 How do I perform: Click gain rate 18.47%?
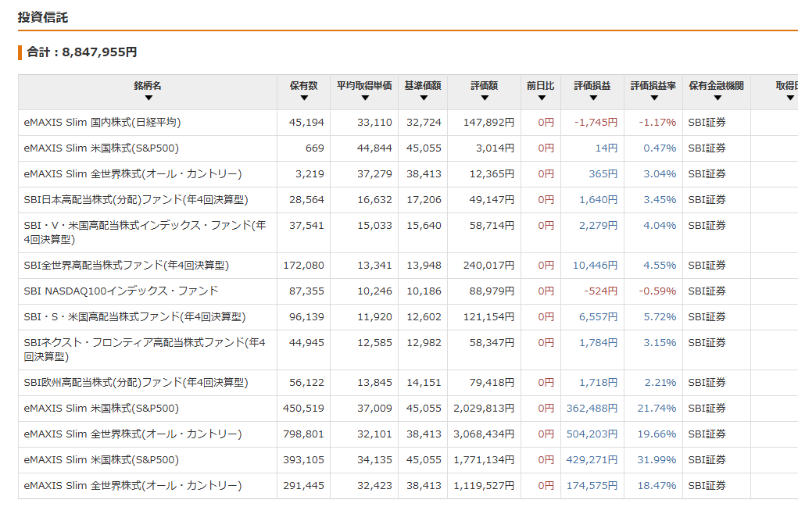(x=657, y=486)
